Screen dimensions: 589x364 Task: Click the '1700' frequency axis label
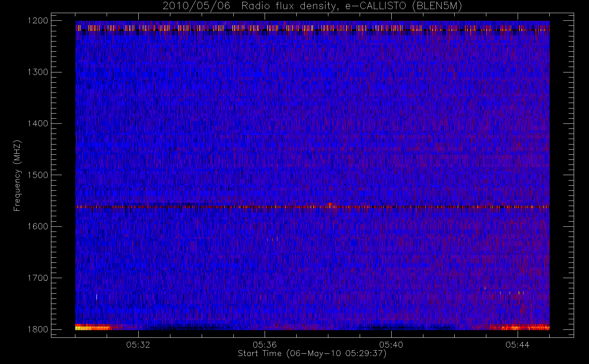tap(38, 278)
